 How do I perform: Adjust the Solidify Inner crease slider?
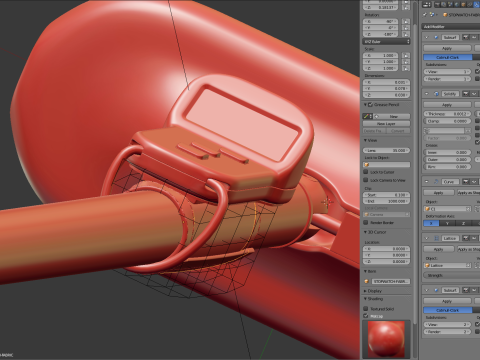[x=448, y=152]
